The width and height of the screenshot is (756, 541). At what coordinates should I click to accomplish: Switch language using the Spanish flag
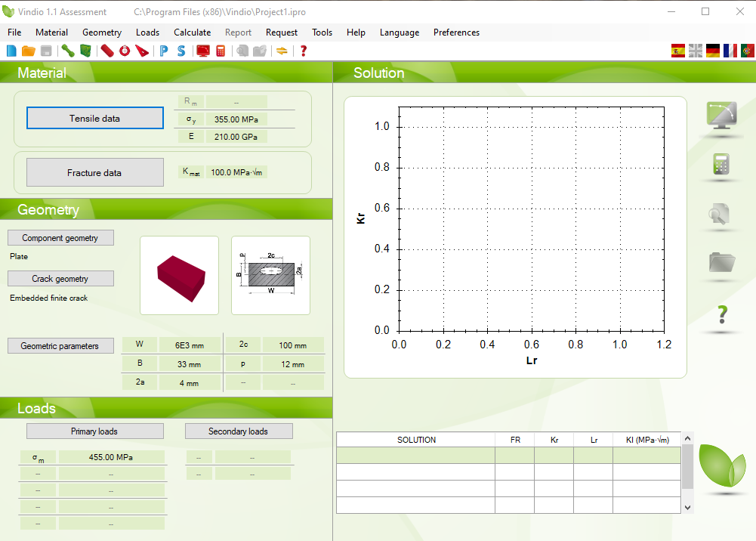coord(678,51)
